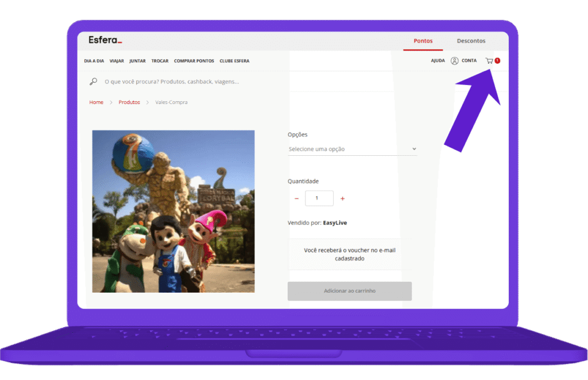Open Clube Esfera in navigation
The width and height of the screenshot is (588, 380).
tap(234, 61)
